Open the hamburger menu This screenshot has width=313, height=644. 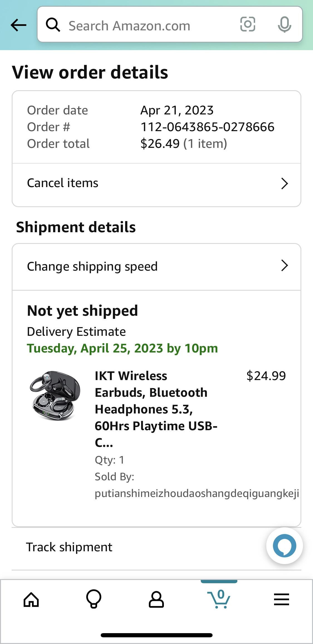281,599
